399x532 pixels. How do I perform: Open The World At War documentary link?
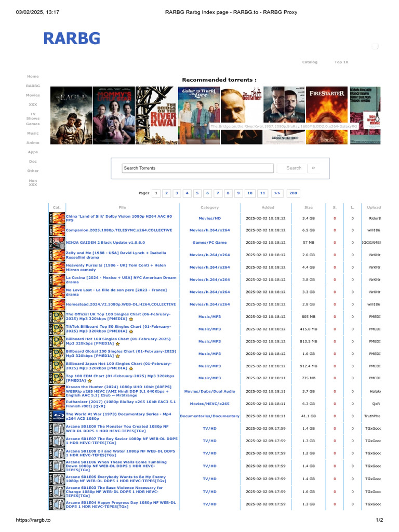pyautogui.click(x=118, y=416)
